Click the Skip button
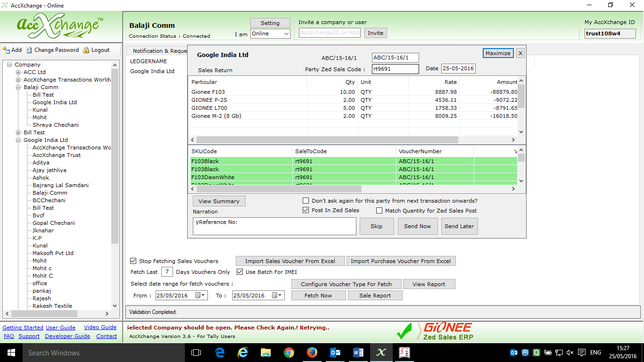The height and width of the screenshot is (362, 644). [376, 226]
